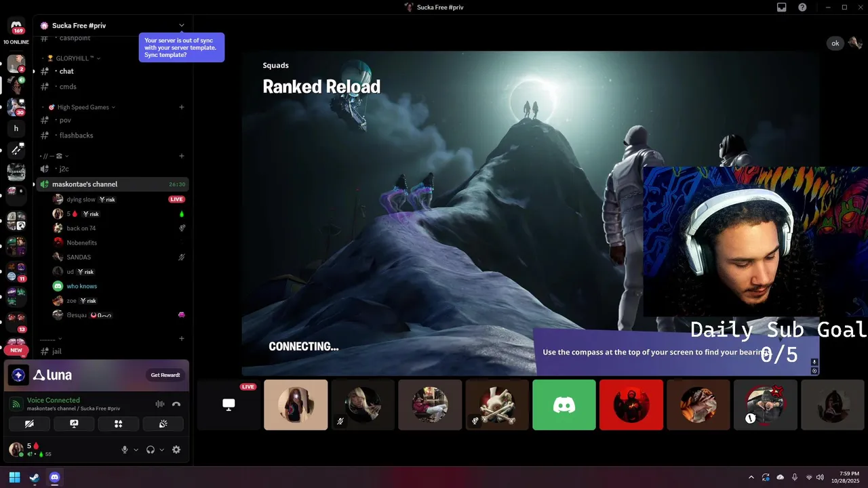Screen dimensions: 868x488
Task: Open User Settings gear
Action: point(176,449)
